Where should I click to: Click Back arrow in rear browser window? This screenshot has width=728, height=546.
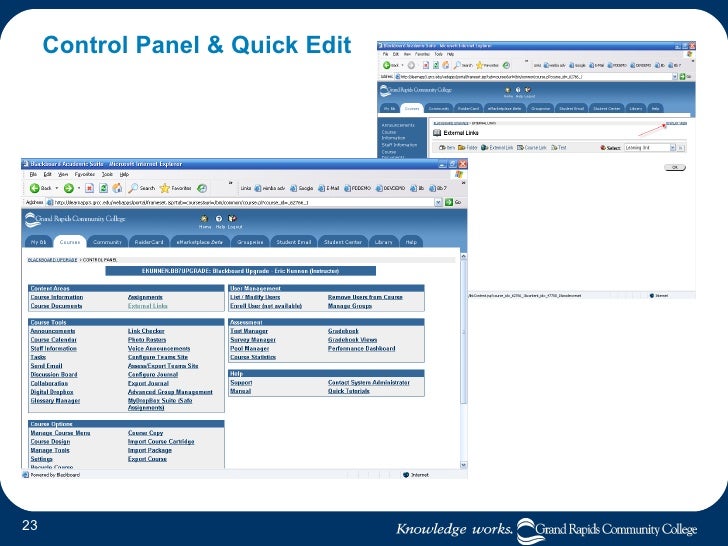386,65
